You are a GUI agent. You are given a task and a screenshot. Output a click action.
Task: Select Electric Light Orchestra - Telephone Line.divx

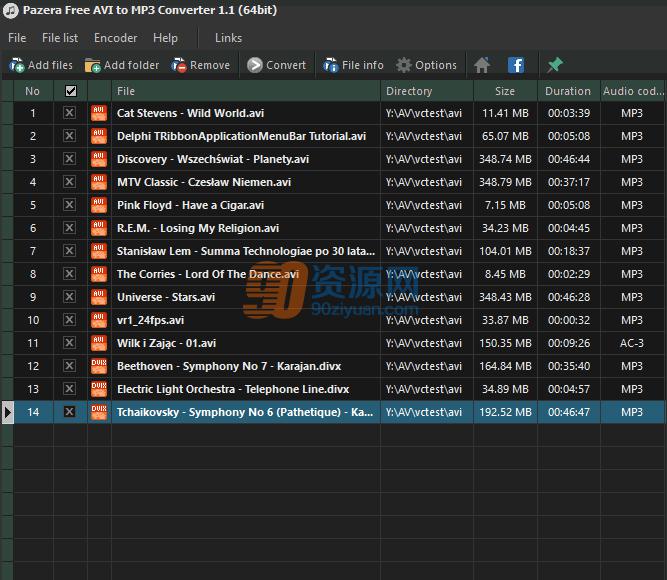[233, 389]
